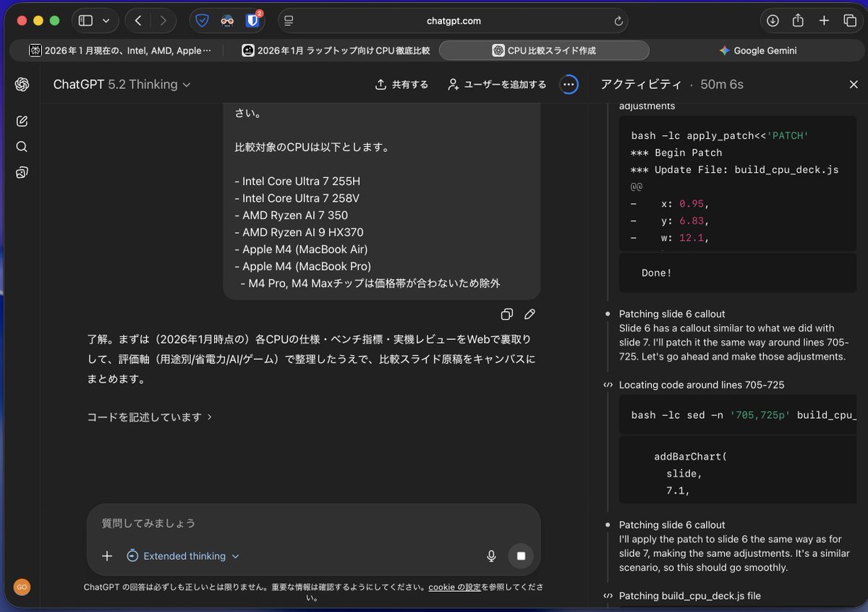Show Safari tab overview
This screenshot has width=868, height=612.
[x=850, y=21]
